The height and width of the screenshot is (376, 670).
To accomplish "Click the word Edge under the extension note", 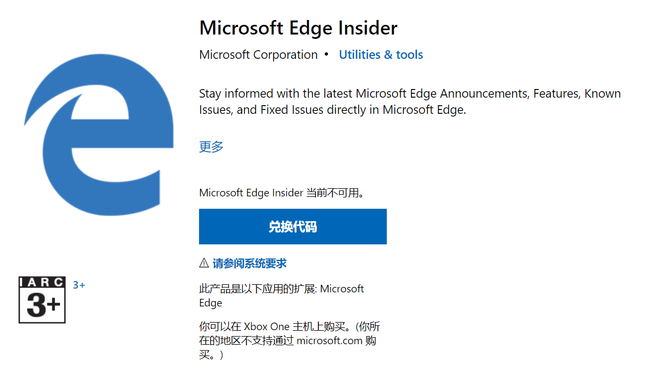I will coord(211,303).
